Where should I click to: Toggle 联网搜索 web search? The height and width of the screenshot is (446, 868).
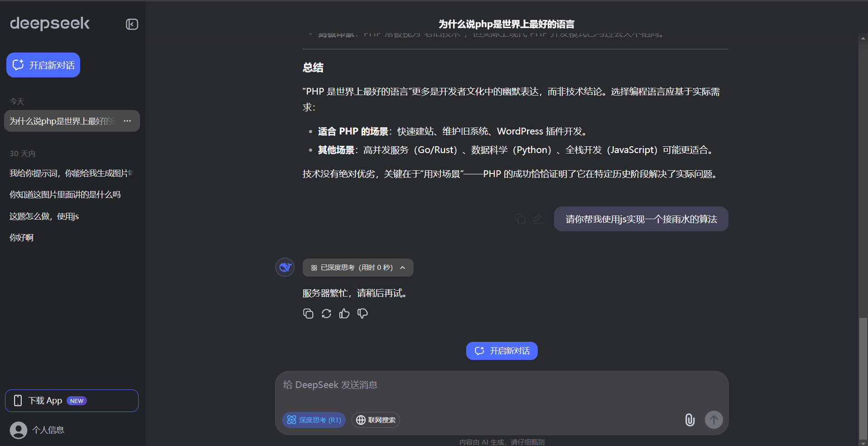point(376,420)
